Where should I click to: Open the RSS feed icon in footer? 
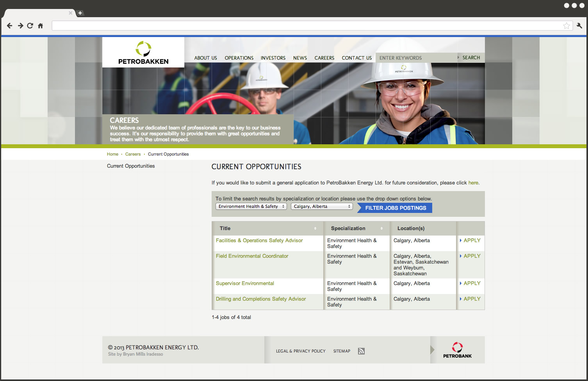coord(361,351)
